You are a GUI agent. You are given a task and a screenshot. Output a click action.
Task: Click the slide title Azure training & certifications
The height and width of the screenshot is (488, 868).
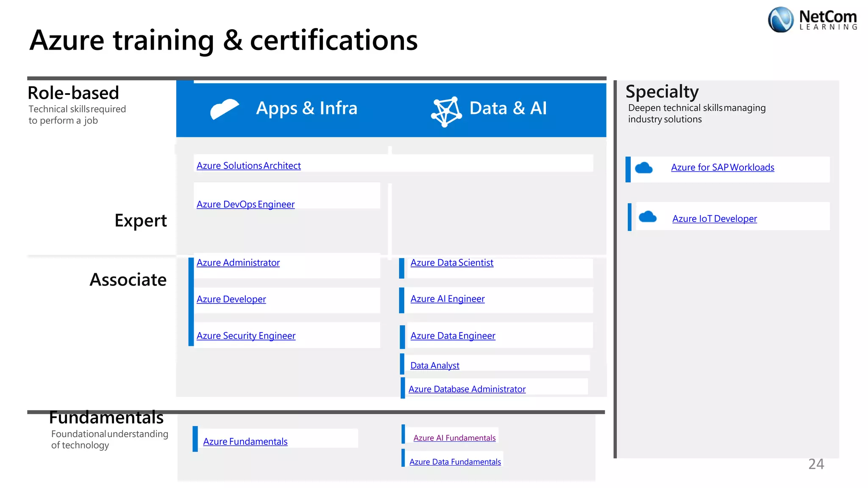click(x=224, y=41)
